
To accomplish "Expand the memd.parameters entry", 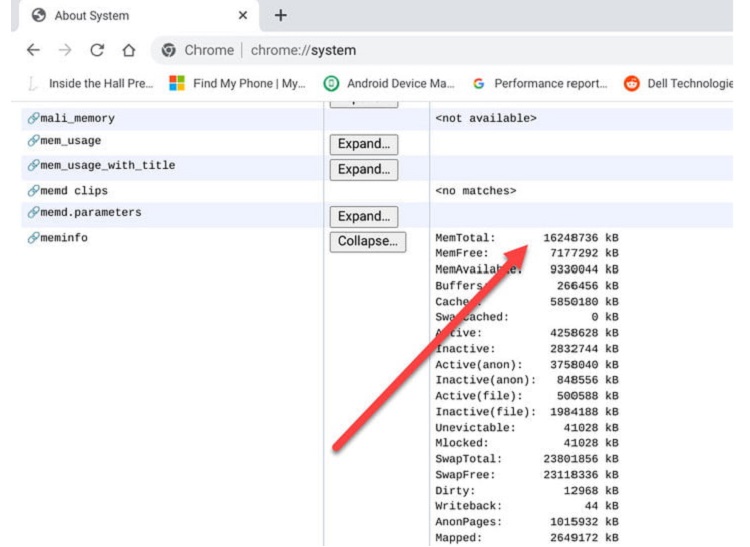I will click(363, 216).
